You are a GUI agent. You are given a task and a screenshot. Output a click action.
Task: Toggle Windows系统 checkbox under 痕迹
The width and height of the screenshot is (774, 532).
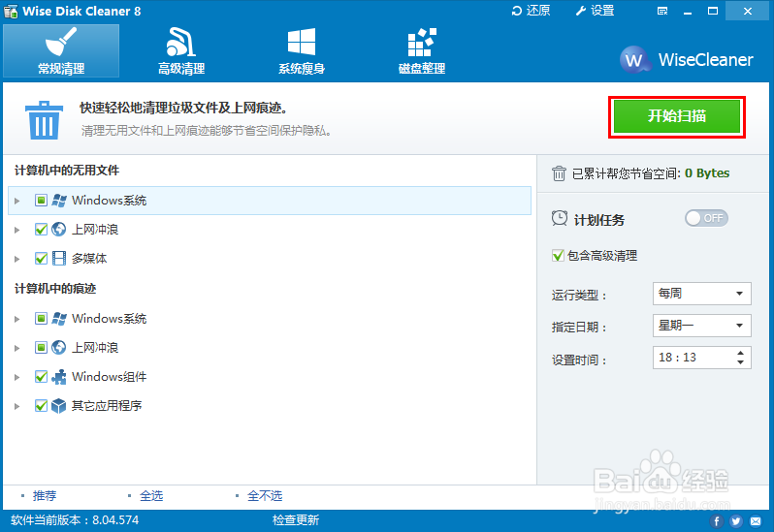[41, 319]
